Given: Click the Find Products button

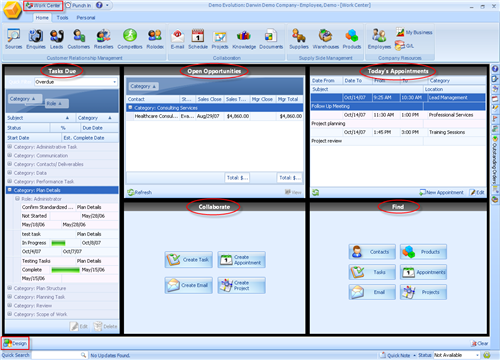Looking at the screenshot, I should (x=423, y=252).
